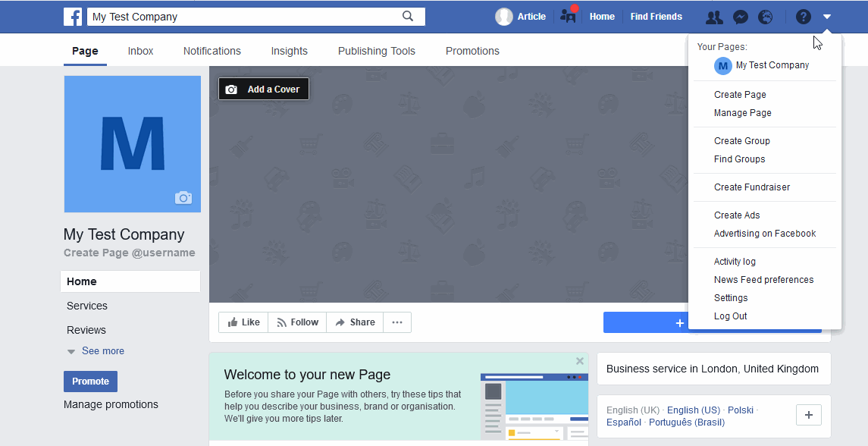Click the My Test Company page avatar in dropdown
Image resolution: width=868 pixels, height=446 pixels.
tap(722, 66)
